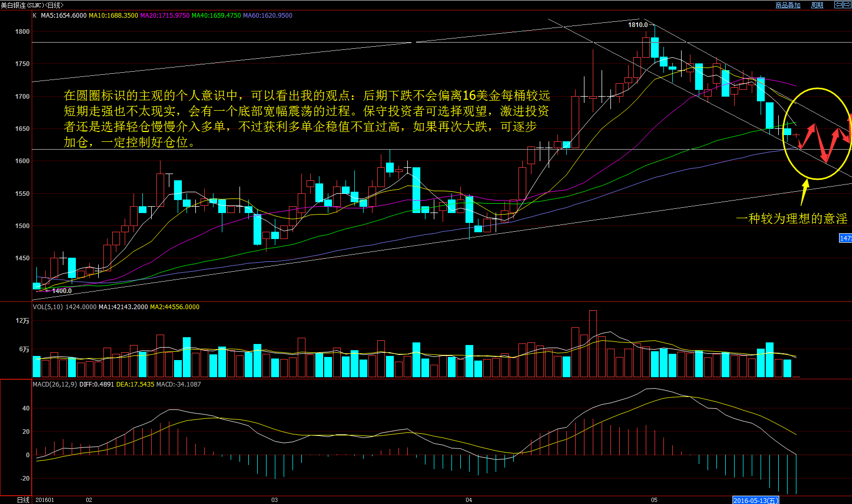852x504 pixels.
Task: Click the 日线 label at bottom left
Action: 23,500
